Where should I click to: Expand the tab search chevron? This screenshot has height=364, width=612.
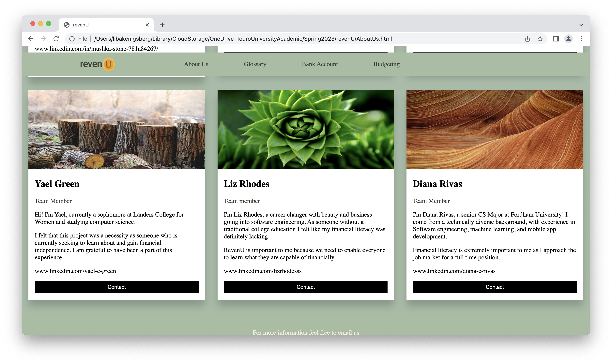[581, 25]
